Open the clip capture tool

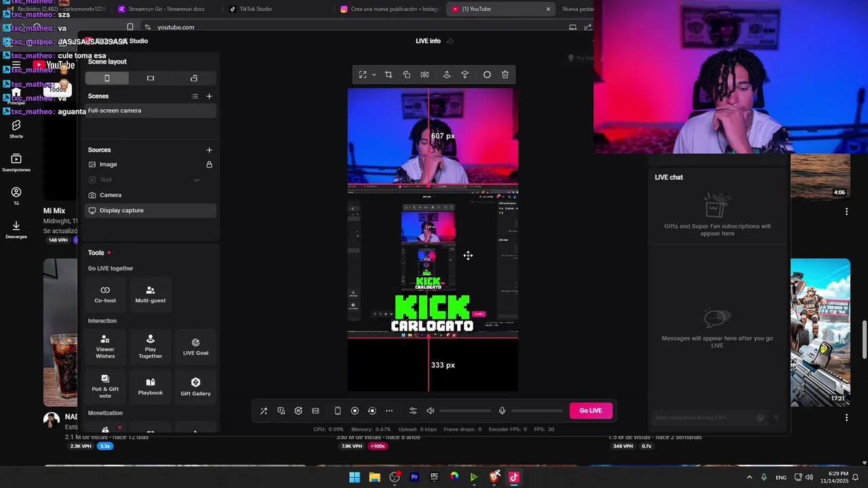click(315, 411)
